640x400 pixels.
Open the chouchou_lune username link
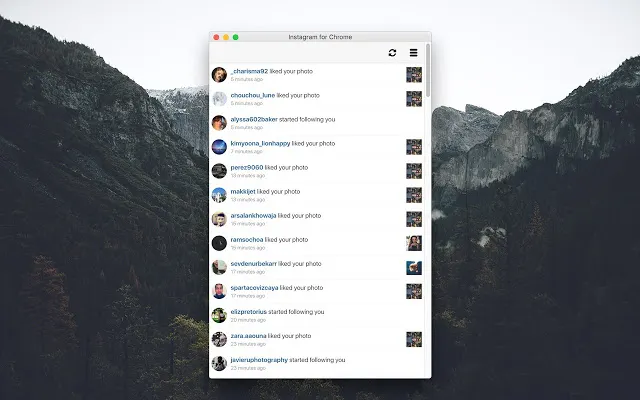tap(253, 96)
